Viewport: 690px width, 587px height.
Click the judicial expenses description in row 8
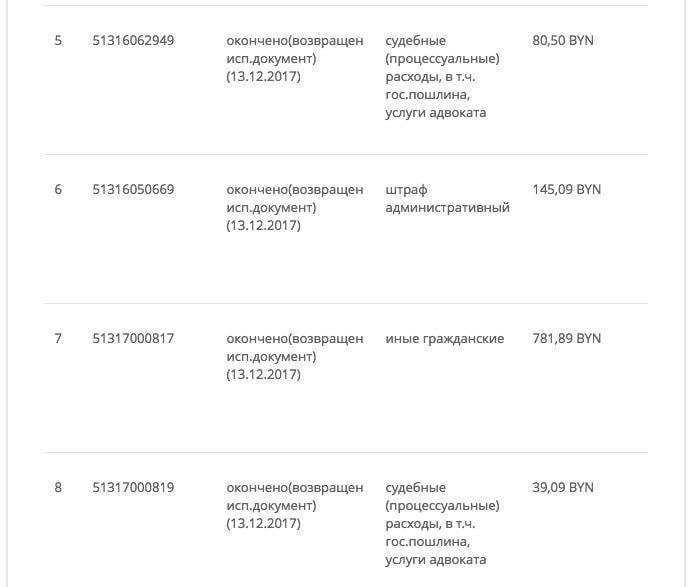(442, 523)
